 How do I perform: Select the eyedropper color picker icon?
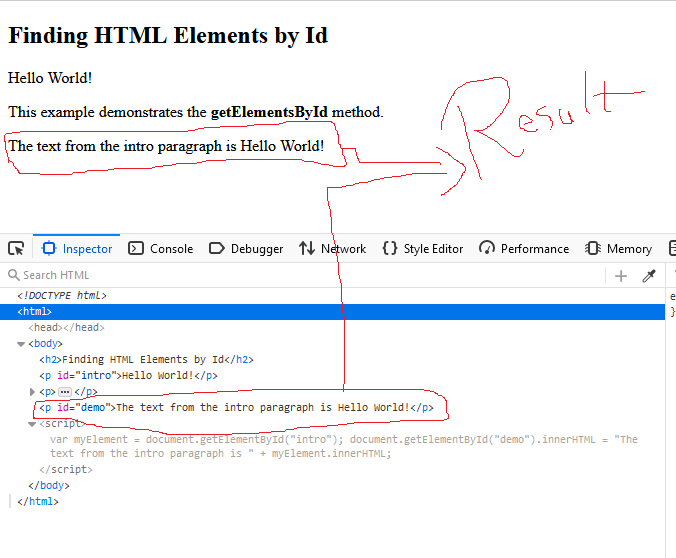pos(649,276)
